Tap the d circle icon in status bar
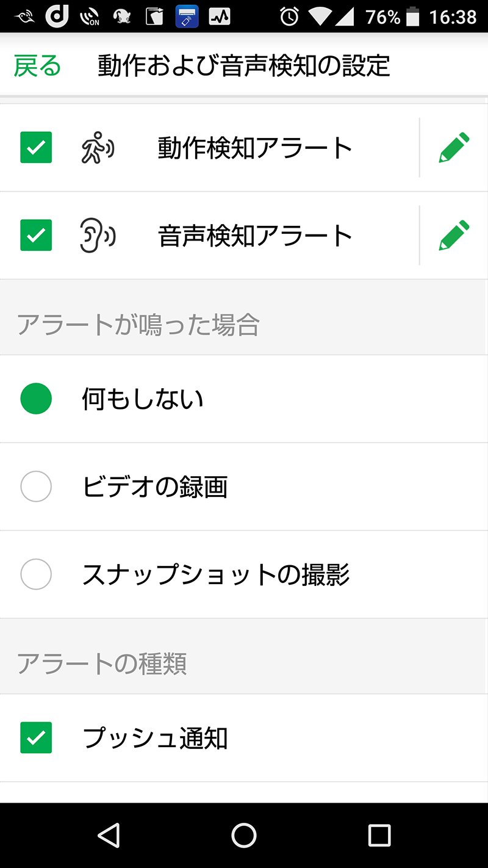The width and height of the screenshot is (488, 868). [x=57, y=16]
